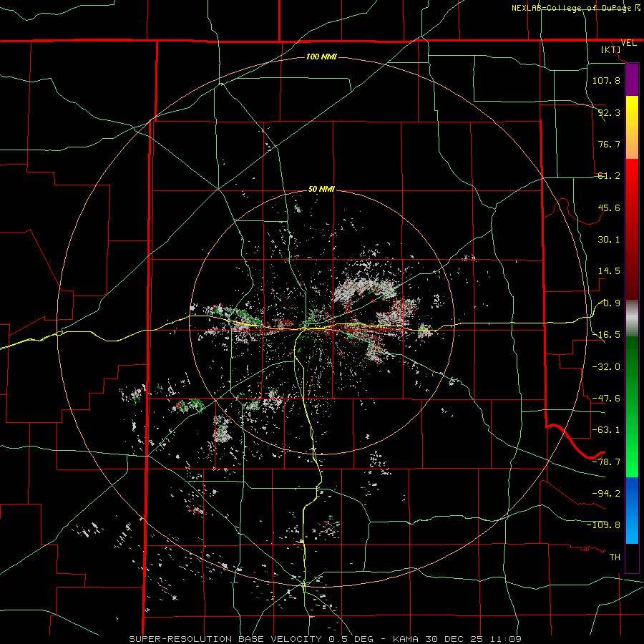Select the -78.7 velocity scale value

pyautogui.click(x=606, y=462)
